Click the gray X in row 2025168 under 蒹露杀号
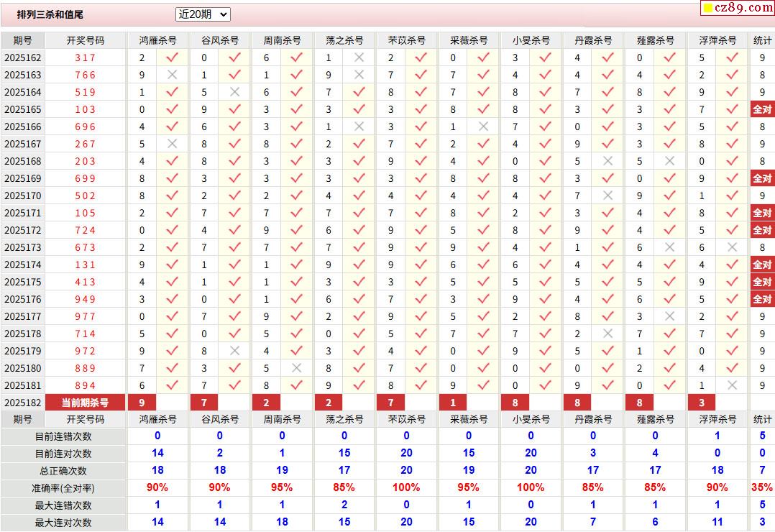Screen dimensions: 775x532 [x=670, y=161]
